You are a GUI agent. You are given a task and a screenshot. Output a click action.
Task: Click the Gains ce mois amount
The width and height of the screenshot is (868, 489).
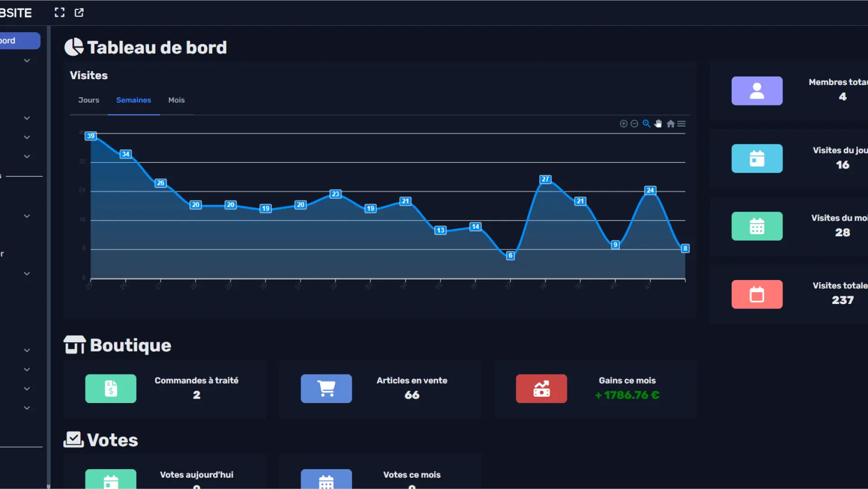627,395
